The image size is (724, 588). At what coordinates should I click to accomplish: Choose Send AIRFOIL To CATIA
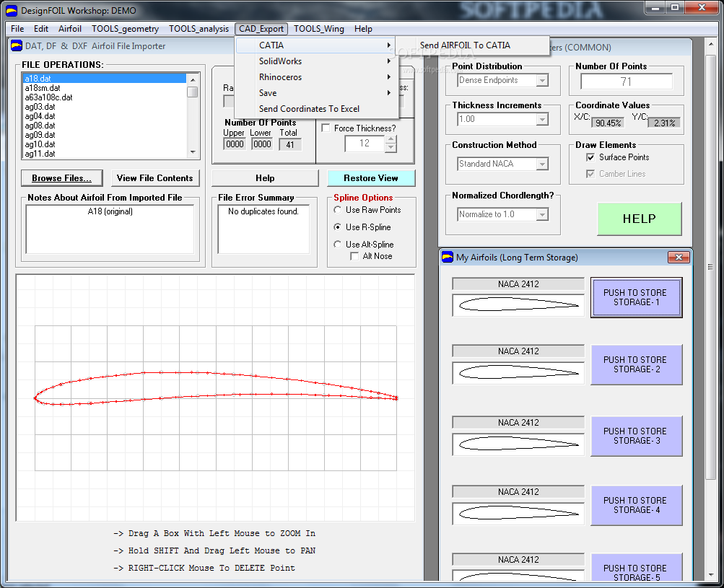(472, 45)
